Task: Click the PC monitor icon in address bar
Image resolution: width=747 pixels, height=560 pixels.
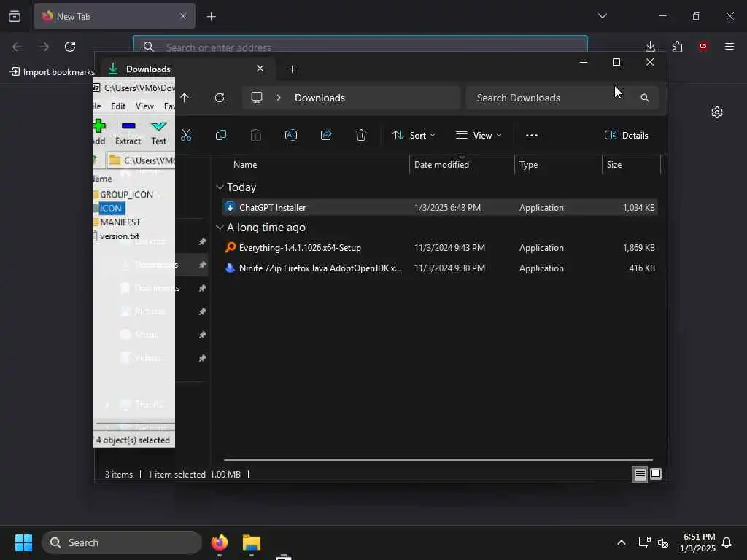Action: coord(257,98)
